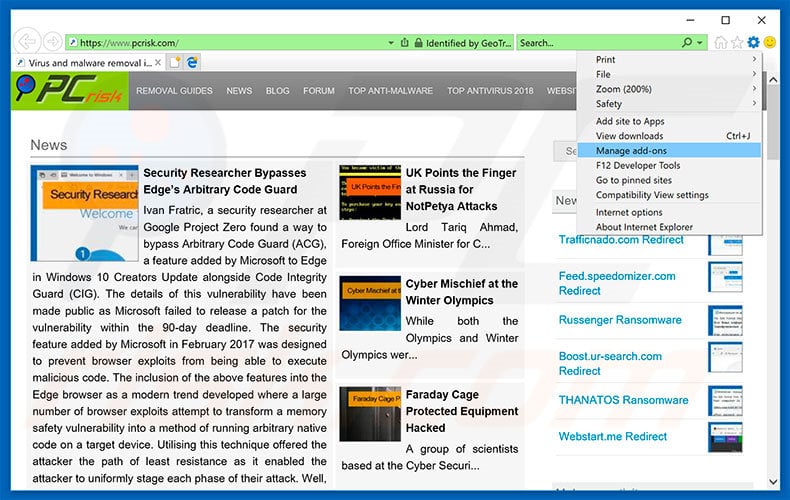Viewport: 790px width, 500px height.
Task: Expand the Safety submenu
Action: [669, 104]
